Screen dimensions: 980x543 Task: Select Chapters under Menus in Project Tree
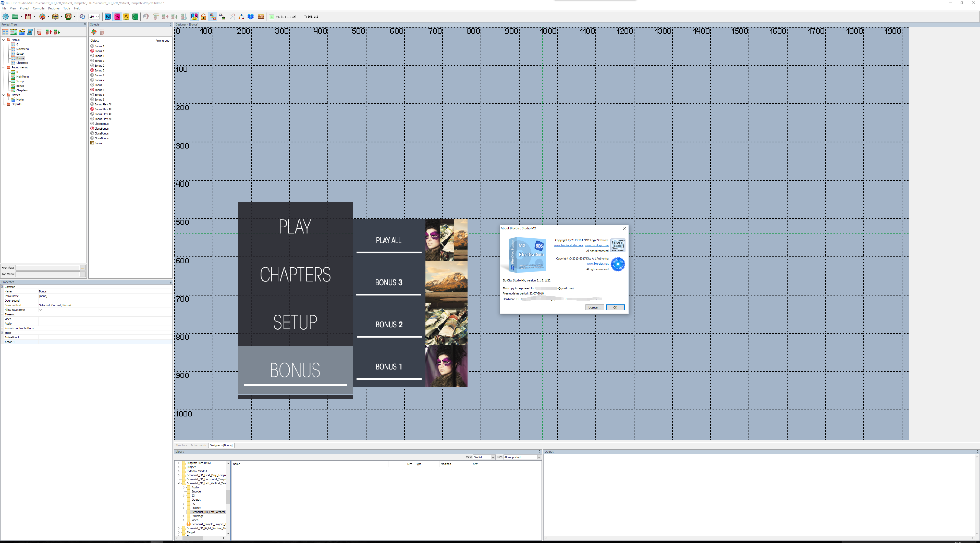pyautogui.click(x=22, y=63)
